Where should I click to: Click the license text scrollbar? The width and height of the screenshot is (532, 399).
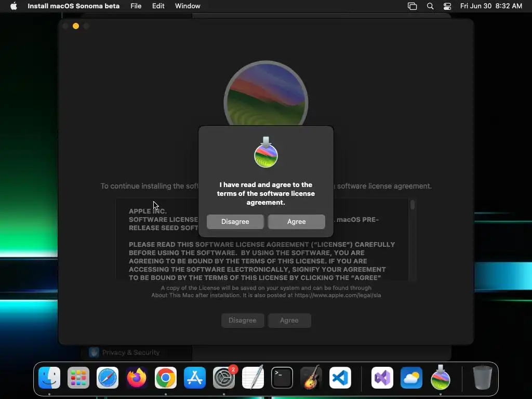pos(413,205)
